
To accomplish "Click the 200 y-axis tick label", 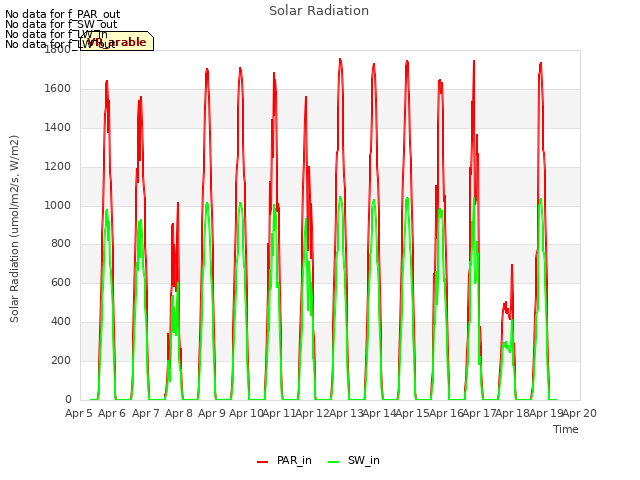I will 61,360.
